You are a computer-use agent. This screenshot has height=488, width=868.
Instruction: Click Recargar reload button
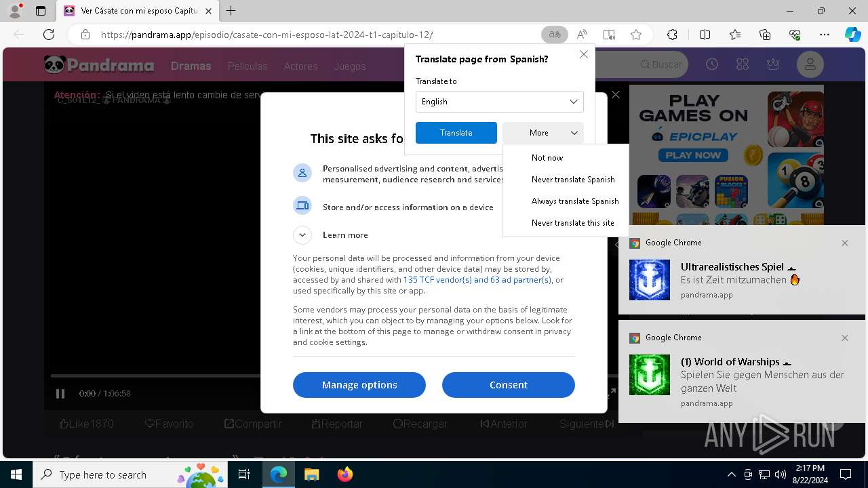[420, 424]
